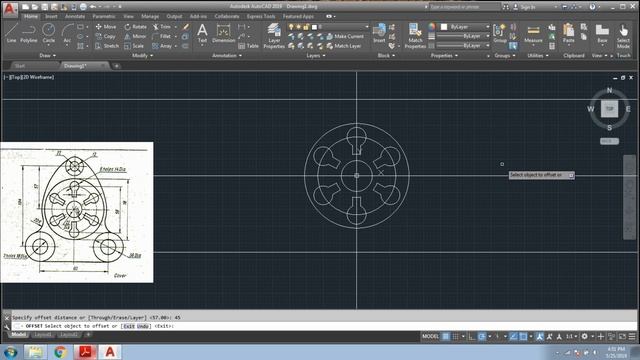Expand the Utilities panel

click(538, 56)
